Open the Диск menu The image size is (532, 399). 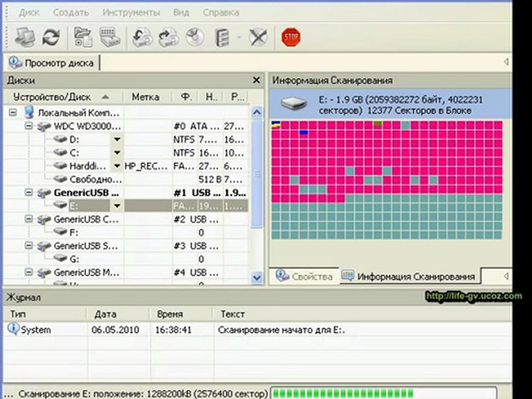[29, 12]
